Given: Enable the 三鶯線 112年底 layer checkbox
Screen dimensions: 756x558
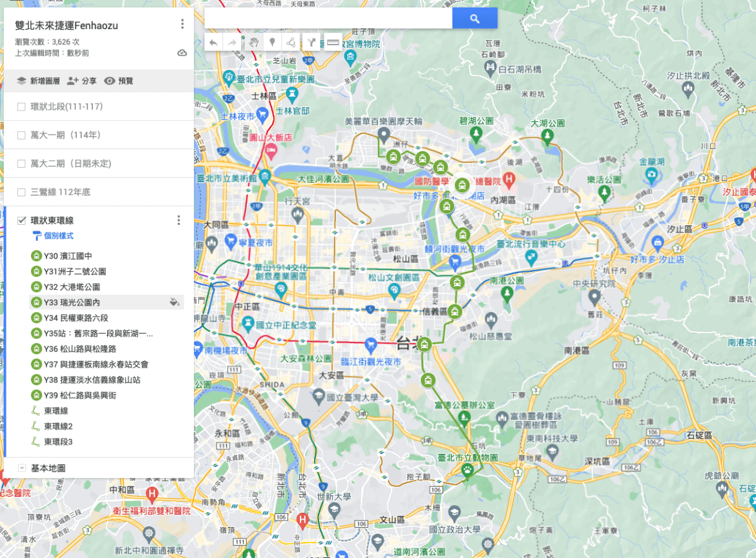Looking at the screenshot, I should [21, 192].
